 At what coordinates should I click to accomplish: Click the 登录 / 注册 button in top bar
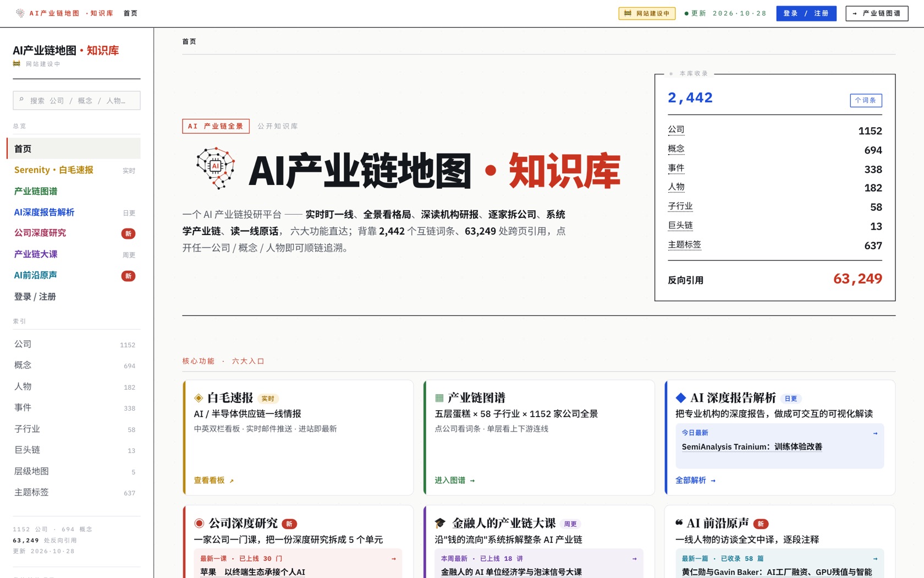tap(806, 13)
